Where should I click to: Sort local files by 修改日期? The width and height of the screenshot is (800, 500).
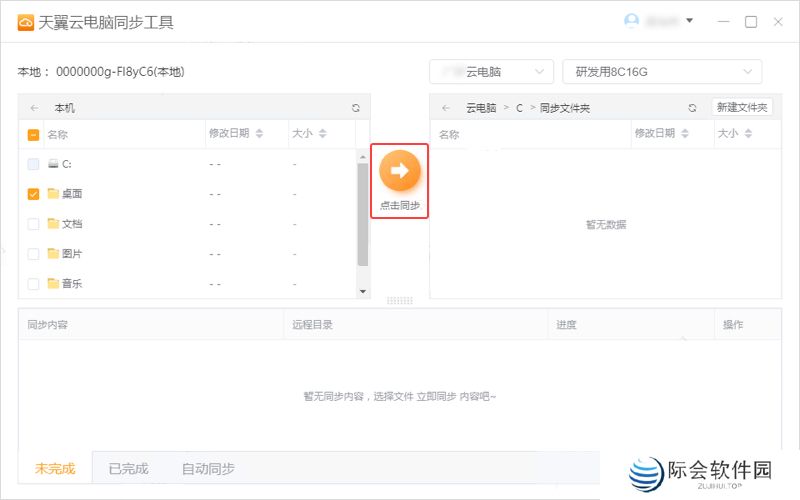coord(259,133)
